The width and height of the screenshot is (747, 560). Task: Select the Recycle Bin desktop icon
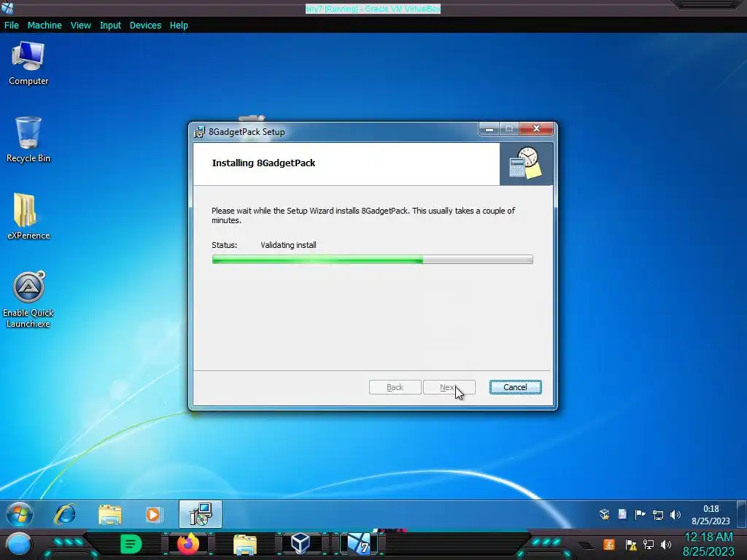(28, 140)
